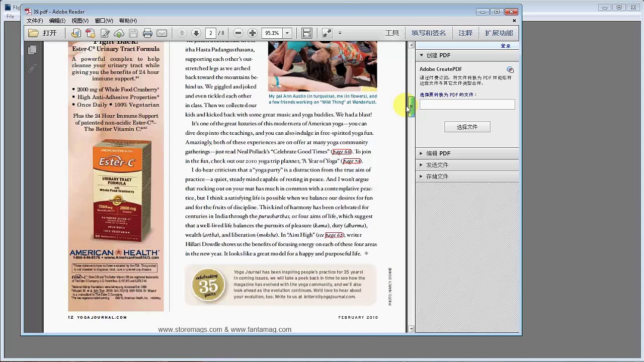The image size is (644, 362).
Task: Open the 编辑(E) menu
Action: (57, 21)
